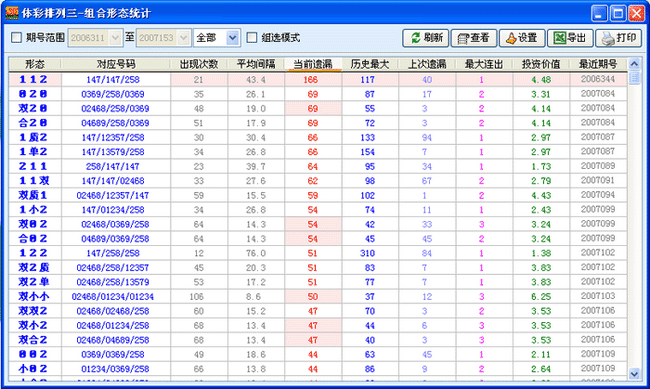Viewport: 650px width, 389px height.
Task: Click the 01234/0369/258 cell
Action: [x=115, y=369]
